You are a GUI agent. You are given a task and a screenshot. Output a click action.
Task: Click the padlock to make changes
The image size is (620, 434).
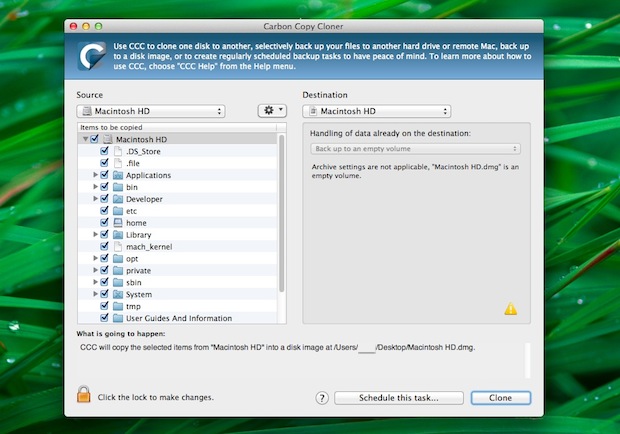(83, 394)
